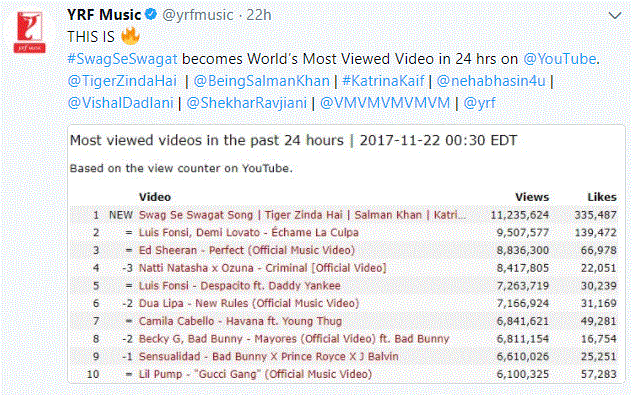The image size is (632, 395).
Task: Click the YRF Music display name
Action: tap(104, 15)
